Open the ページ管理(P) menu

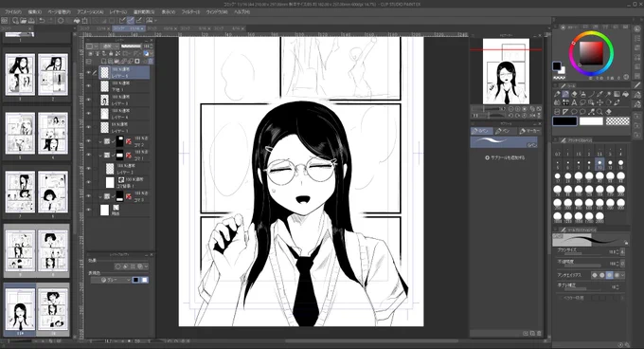point(59,12)
